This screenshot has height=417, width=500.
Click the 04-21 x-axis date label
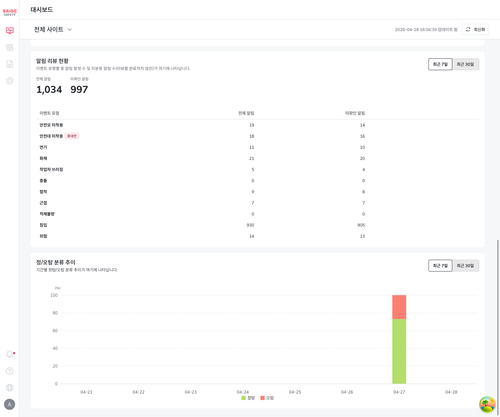pyautogui.click(x=86, y=392)
